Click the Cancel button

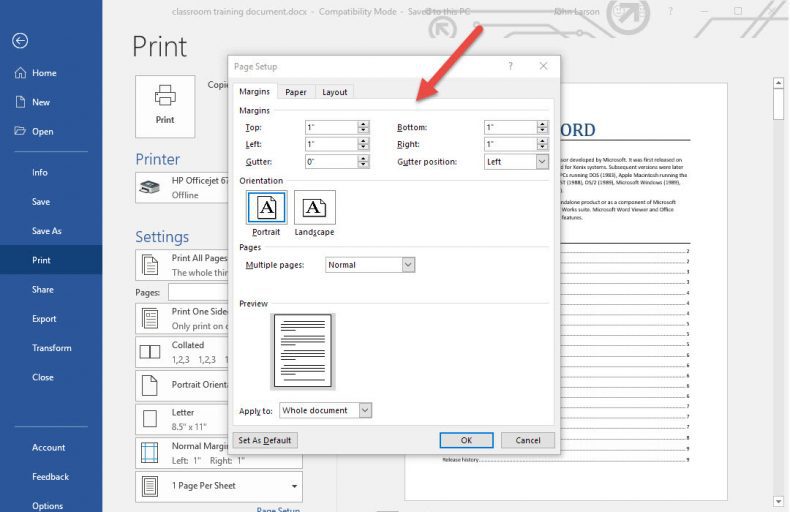tap(527, 440)
